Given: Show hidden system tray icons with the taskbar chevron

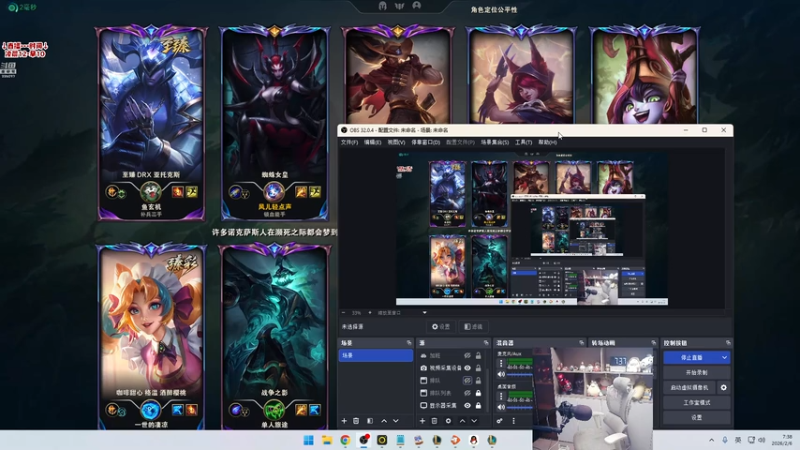Looking at the screenshot, I should [711, 440].
